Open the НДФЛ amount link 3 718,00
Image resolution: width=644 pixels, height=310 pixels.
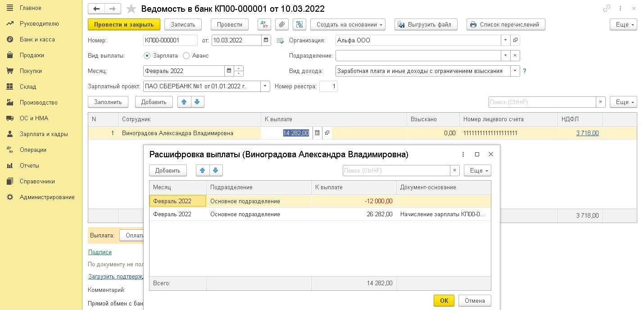tap(587, 133)
